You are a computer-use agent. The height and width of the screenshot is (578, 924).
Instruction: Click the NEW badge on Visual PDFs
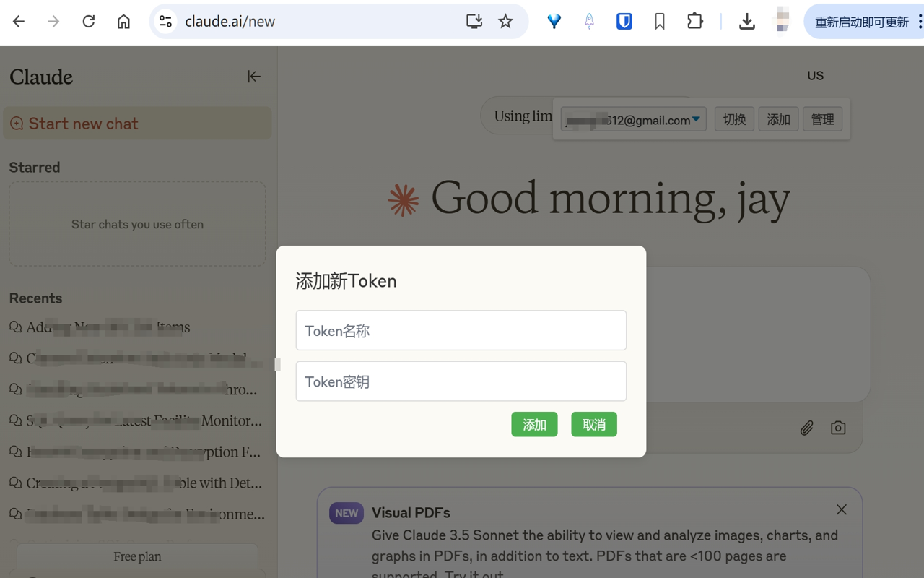pyautogui.click(x=346, y=513)
